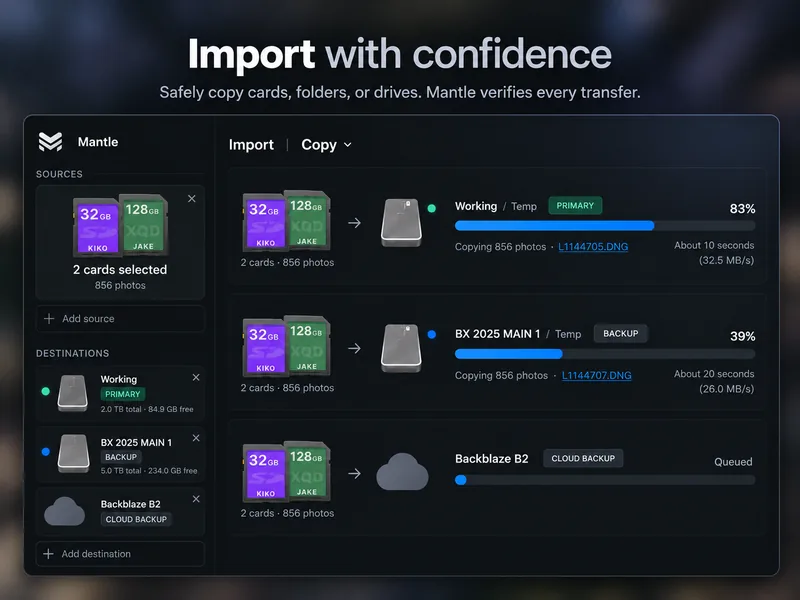Click the Working transfer progress bar at 83%

click(605, 226)
